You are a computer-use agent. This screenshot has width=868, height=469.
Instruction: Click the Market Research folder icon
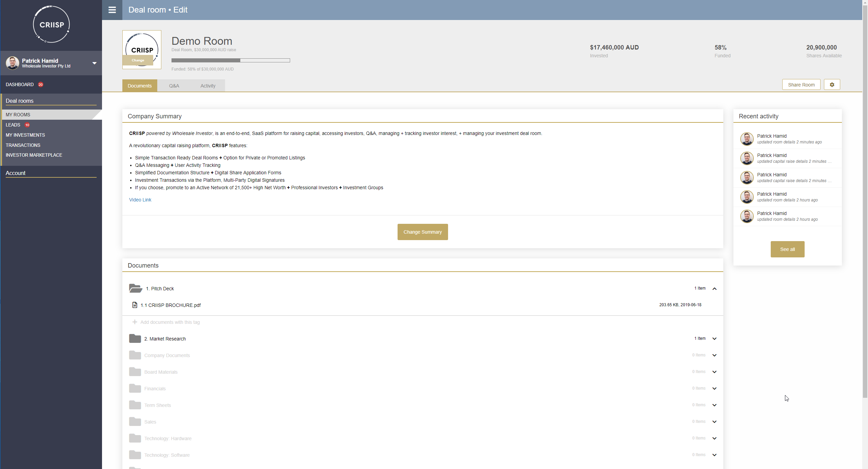(x=135, y=338)
